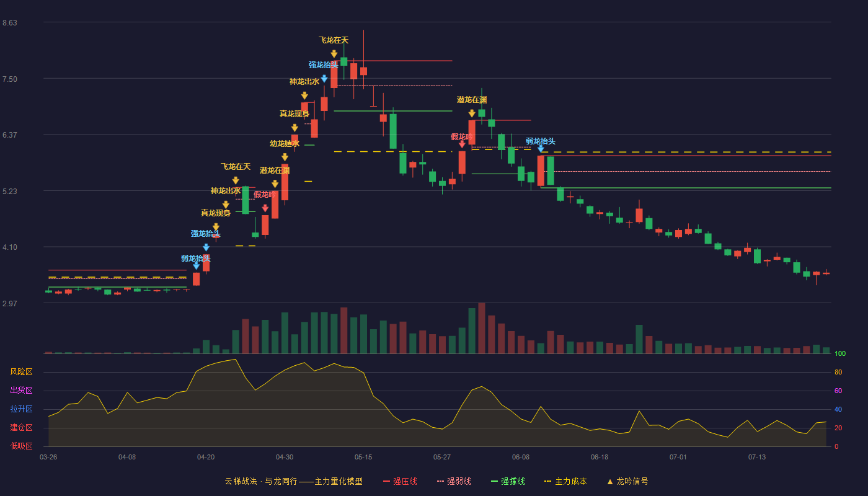
Task: Click the 龙吟信号 triangle legend icon
Action: coord(610,481)
